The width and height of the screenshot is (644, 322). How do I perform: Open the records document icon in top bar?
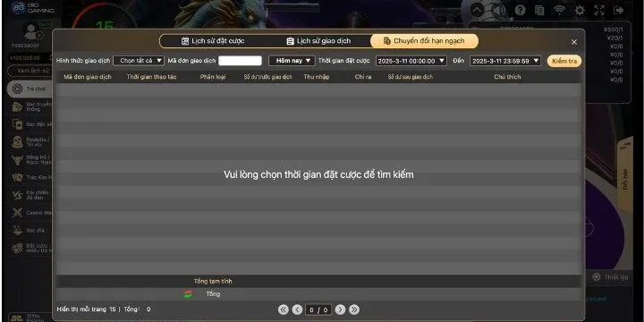point(539,10)
